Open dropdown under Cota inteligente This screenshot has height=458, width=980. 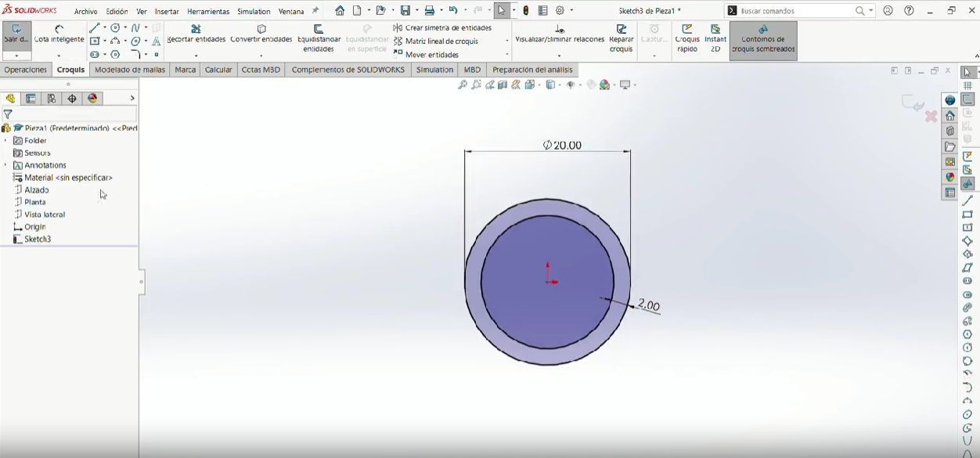pos(59,56)
